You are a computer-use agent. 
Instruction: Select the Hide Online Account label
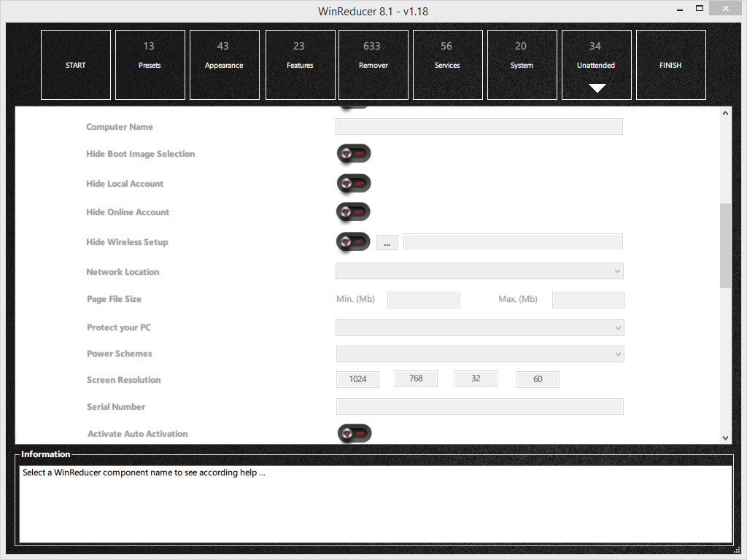tap(128, 212)
